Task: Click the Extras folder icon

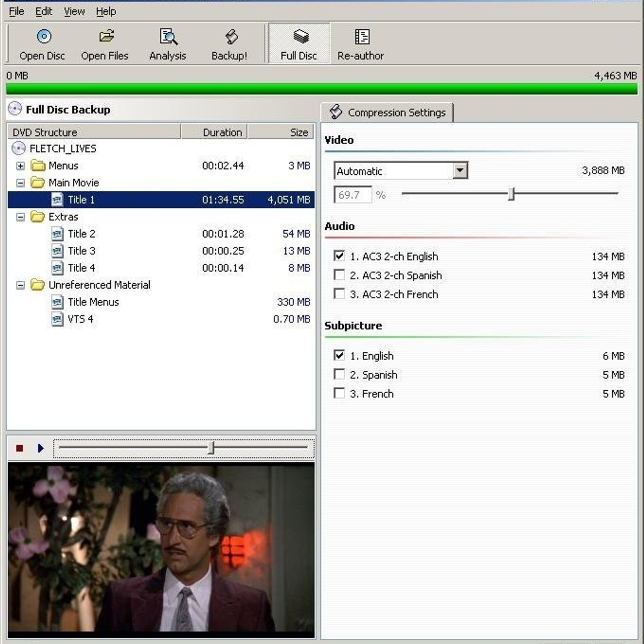Action: pos(38,217)
